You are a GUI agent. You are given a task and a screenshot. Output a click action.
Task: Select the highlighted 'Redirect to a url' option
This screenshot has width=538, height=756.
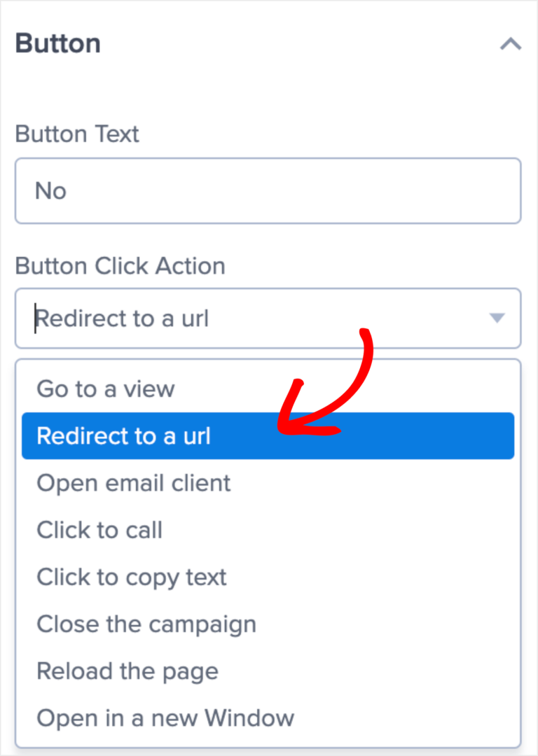(123, 436)
